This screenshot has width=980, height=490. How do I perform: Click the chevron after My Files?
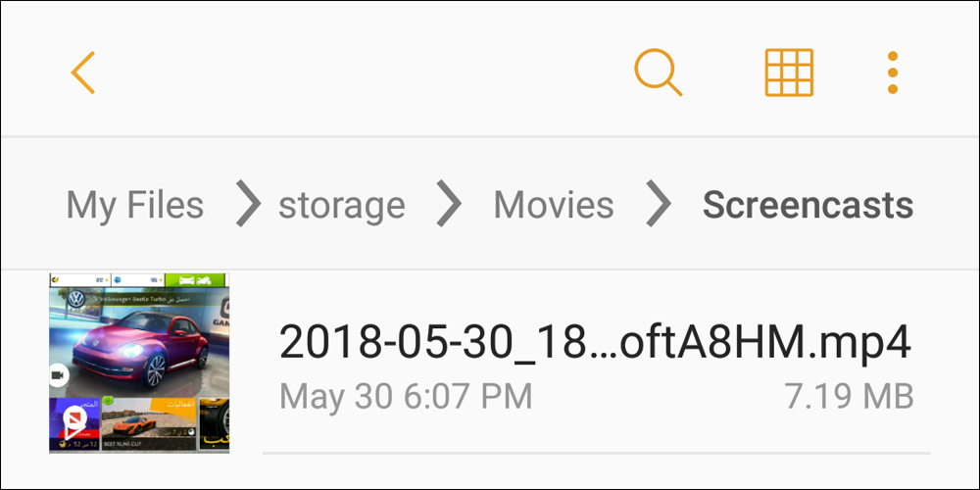coord(250,205)
